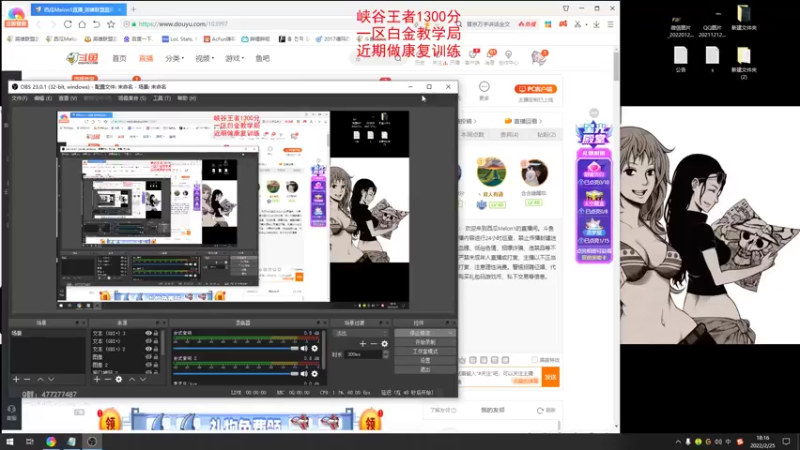The height and width of the screenshot is (450, 800).
Task: Open scene transition properties gear
Action: [385, 344]
